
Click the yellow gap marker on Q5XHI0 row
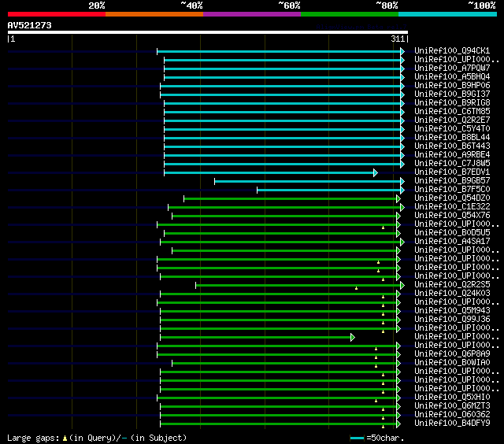pos(376,401)
